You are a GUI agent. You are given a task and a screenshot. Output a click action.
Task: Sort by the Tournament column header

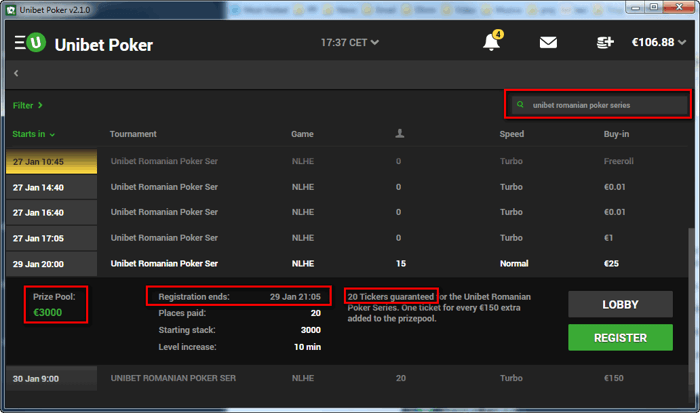[133, 134]
